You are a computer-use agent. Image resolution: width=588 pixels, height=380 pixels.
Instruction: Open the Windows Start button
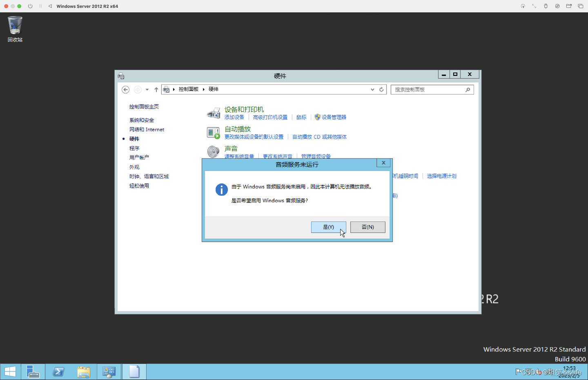coord(10,372)
